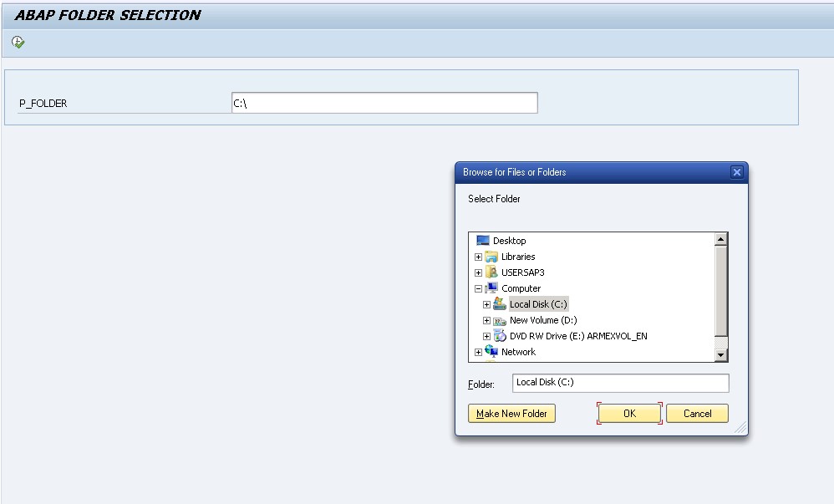This screenshot has width=834, height=504.
Task: Select the Libraries icon
Action: click(492, 256)
